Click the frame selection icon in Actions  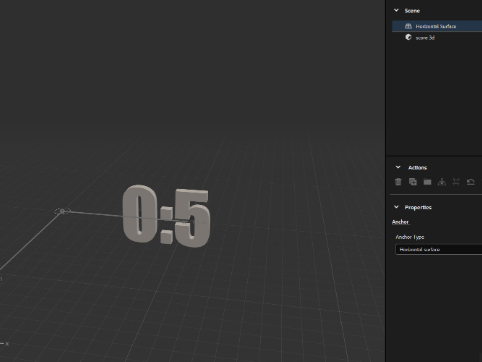456,182
